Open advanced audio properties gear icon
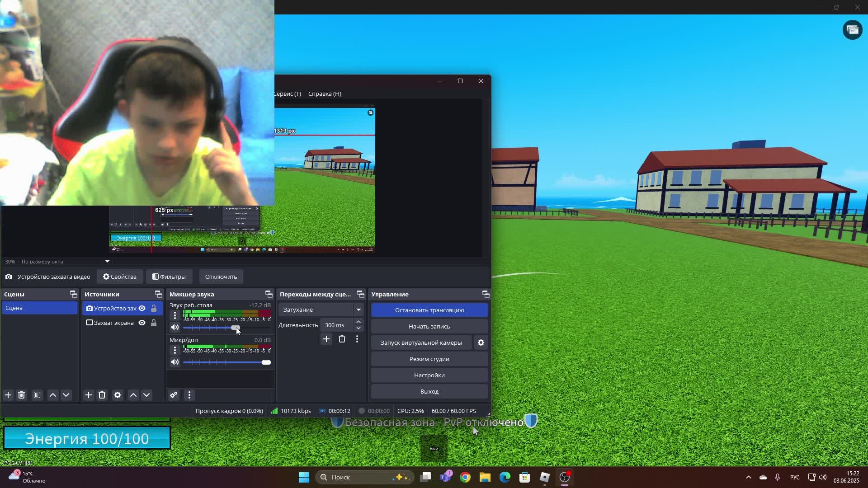868x488 pixels. click(174, 395)
